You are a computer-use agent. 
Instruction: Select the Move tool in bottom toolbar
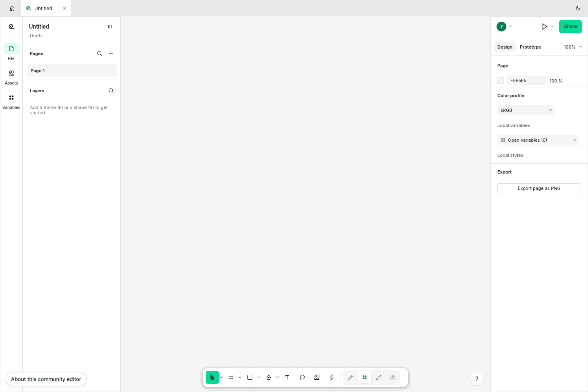pyautogui.click(x=212, y=377)
